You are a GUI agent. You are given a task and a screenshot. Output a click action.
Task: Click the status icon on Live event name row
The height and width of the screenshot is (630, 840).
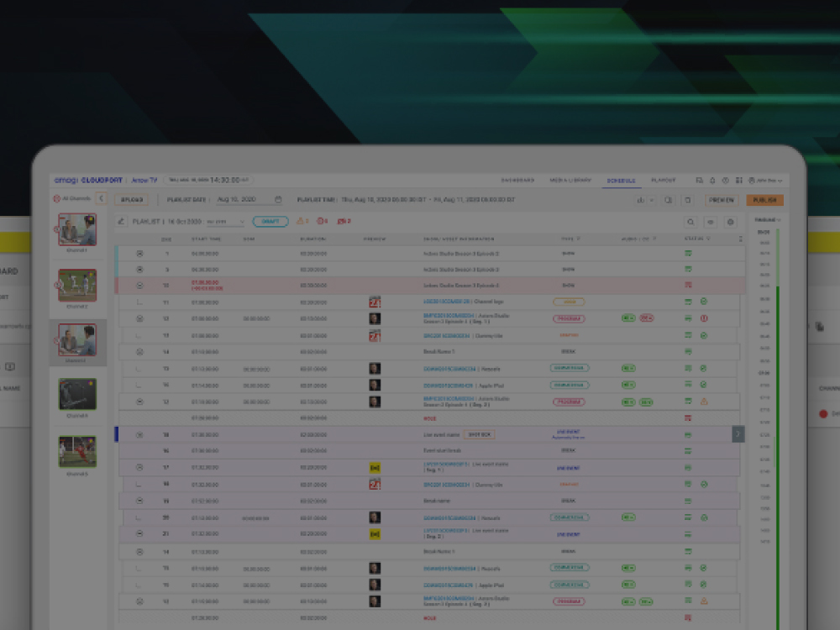689,434
